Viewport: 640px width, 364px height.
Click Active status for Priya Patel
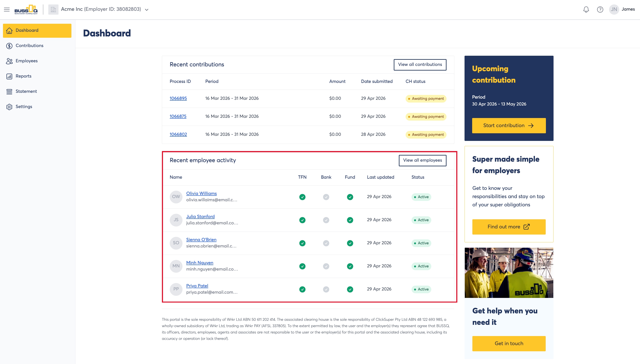point(421,289)
